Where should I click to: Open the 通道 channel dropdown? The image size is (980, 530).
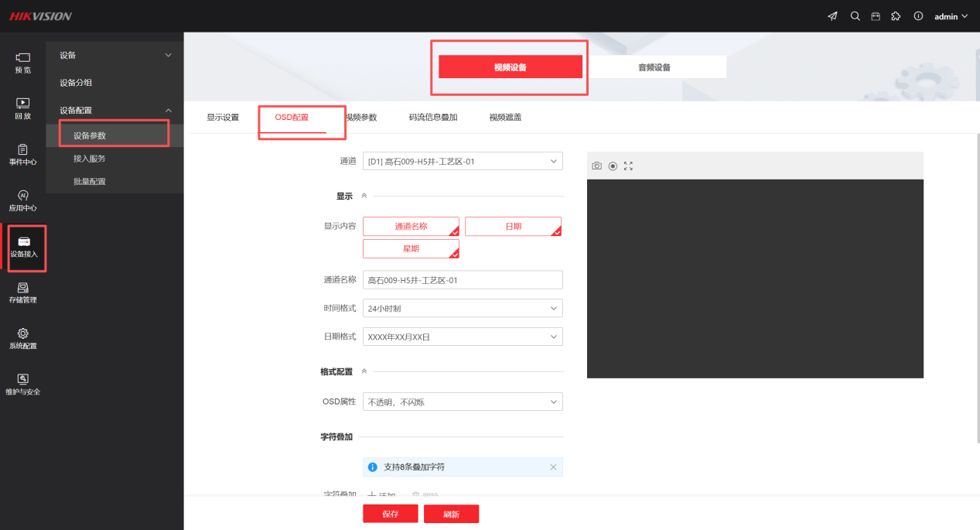pos(463,161)
